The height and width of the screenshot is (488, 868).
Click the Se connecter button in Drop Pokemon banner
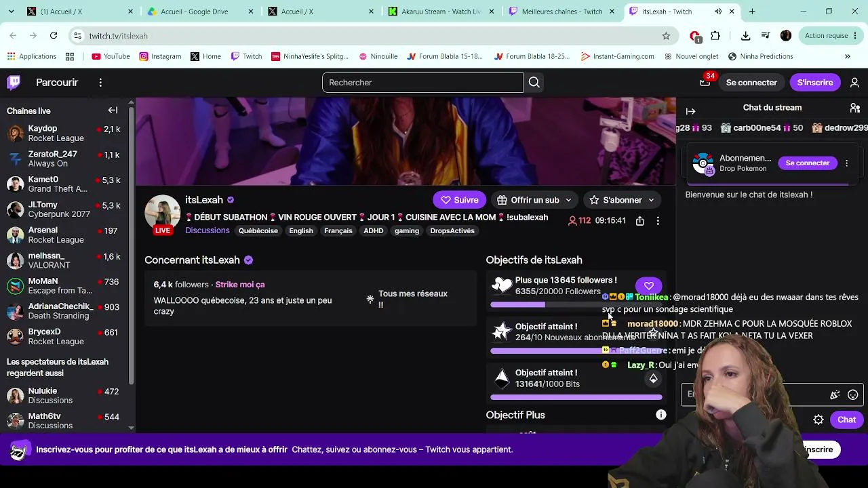pyautogui.click(x=808, y=163)
